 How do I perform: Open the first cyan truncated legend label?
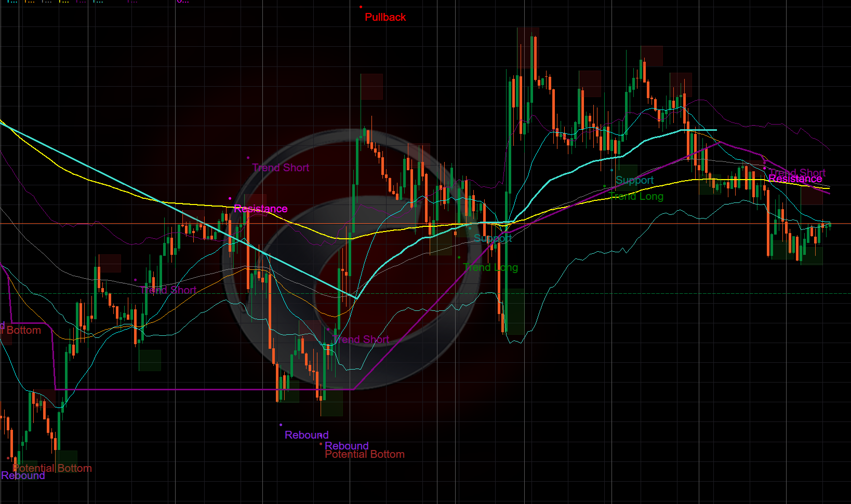11,2
